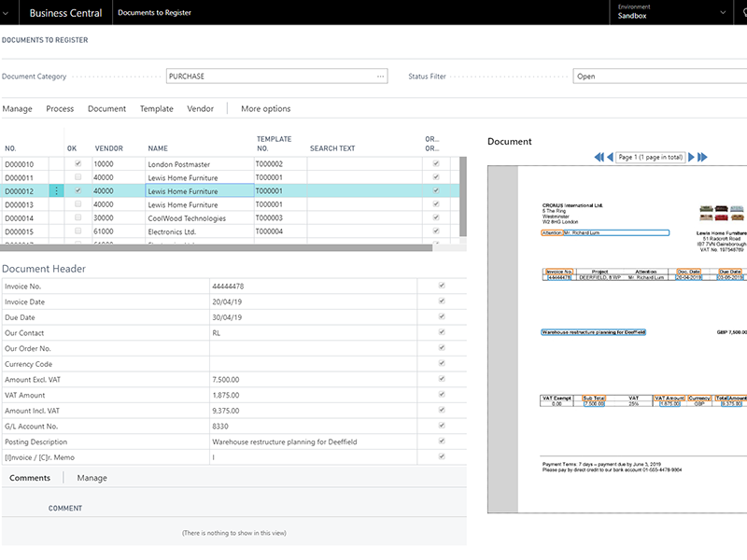This screenshot has height=560, width=747.
Task: Click the London Postmaster name cell
Action: click(x=200, y=164)
